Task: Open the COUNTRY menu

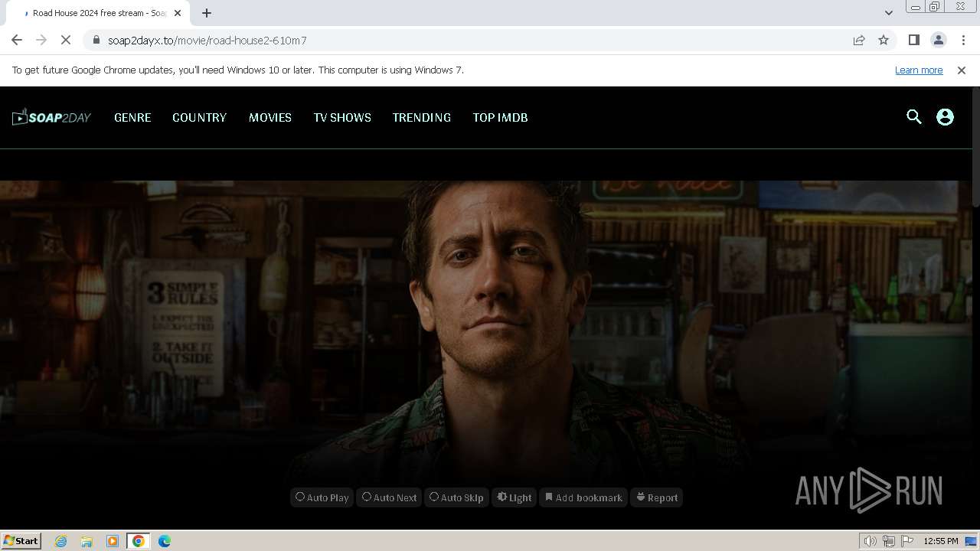Action: point(199,117)
